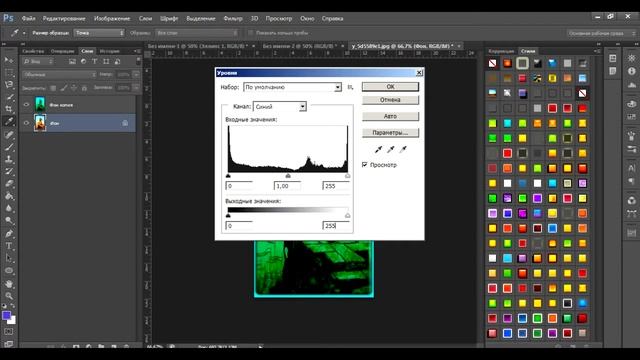Image resolution: width=640 pixels, height=360 pixels.
Task: Click OK in the Levels dialog
Action: pos(390,87)
